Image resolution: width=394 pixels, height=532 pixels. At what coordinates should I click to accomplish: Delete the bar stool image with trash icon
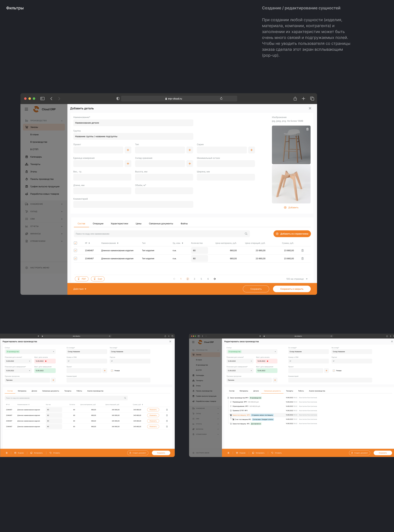click(307, 129)
